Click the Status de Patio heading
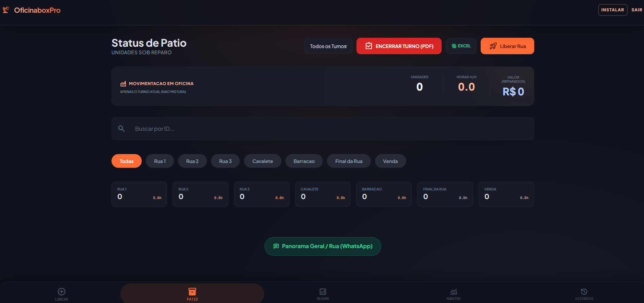644x303 pixels. (x=149, y=43)
